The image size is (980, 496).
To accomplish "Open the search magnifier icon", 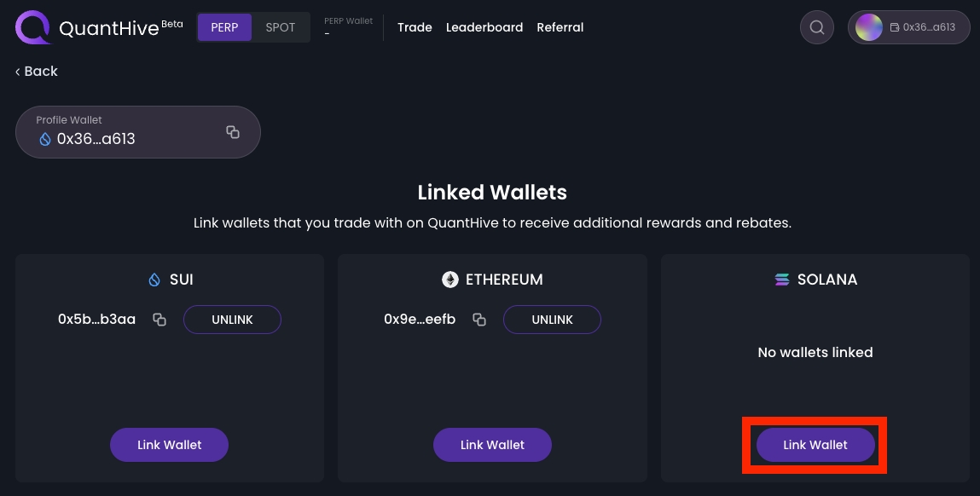I will [x=816, y=27].
